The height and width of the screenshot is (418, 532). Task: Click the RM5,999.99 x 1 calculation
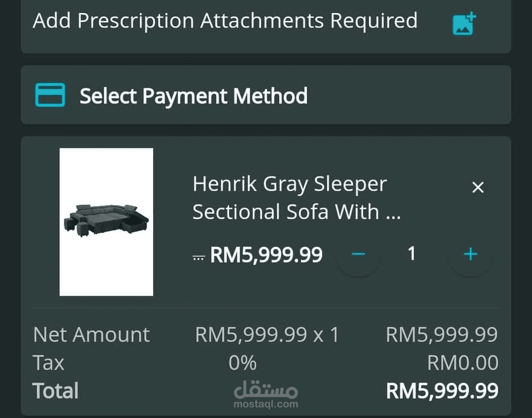click(x=267, y=335)
